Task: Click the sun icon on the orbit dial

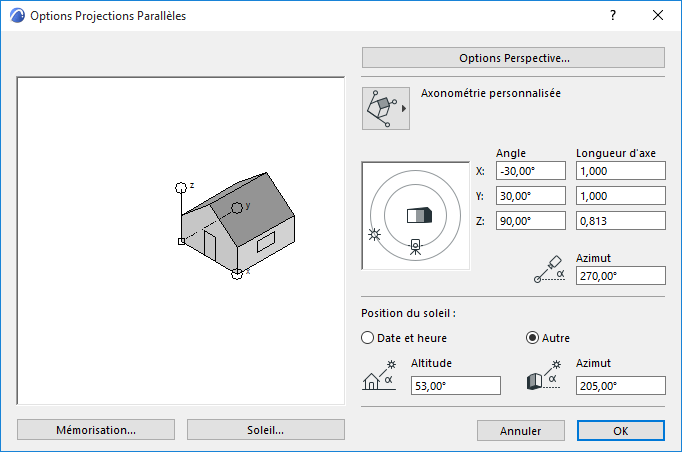Action: click(375, 236)
